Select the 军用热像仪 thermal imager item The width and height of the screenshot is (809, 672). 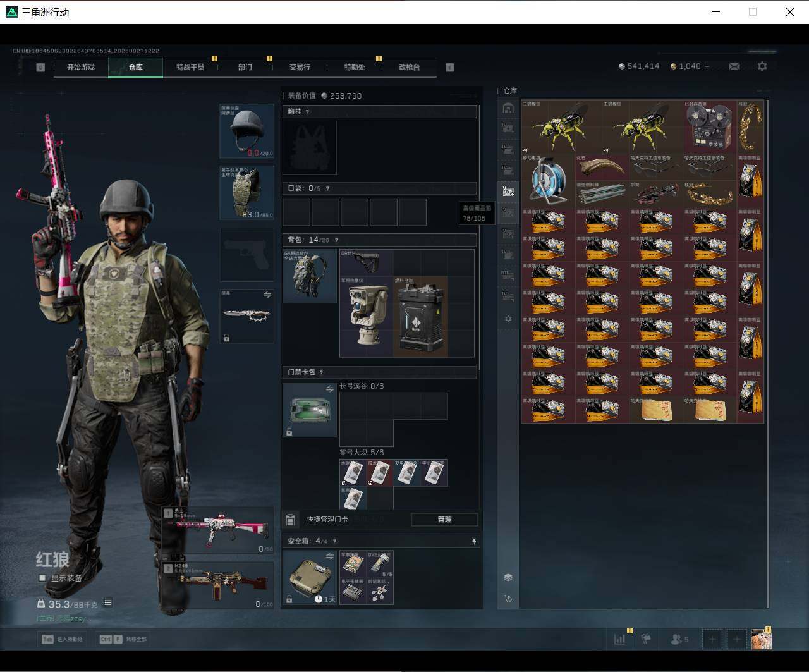point(367,317)
